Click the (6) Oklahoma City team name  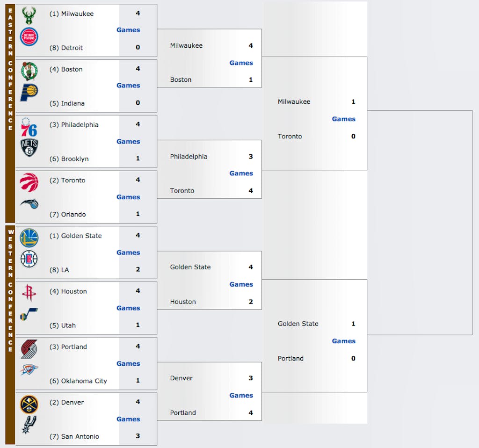[x=78, y=381]
